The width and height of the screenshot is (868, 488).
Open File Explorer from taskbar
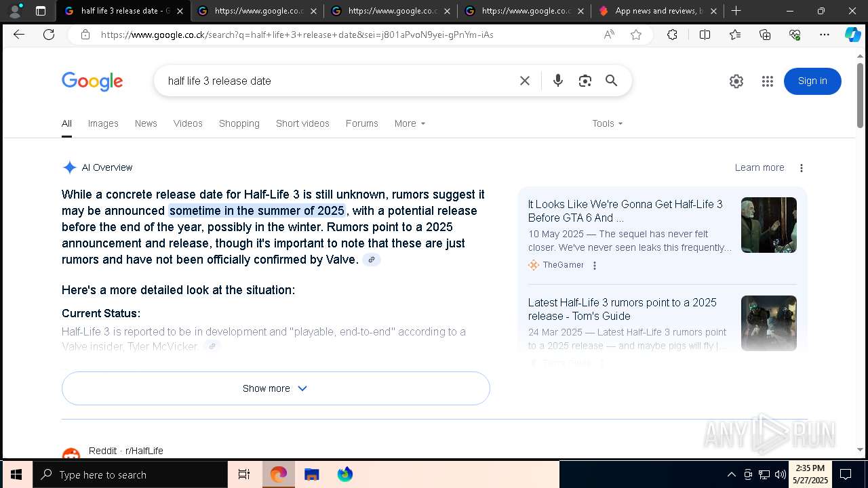point(311,474)
